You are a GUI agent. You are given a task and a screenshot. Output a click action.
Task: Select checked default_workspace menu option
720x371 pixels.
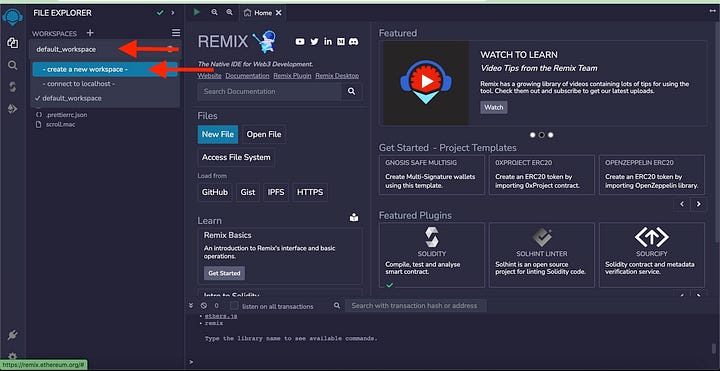pos(105,98)
